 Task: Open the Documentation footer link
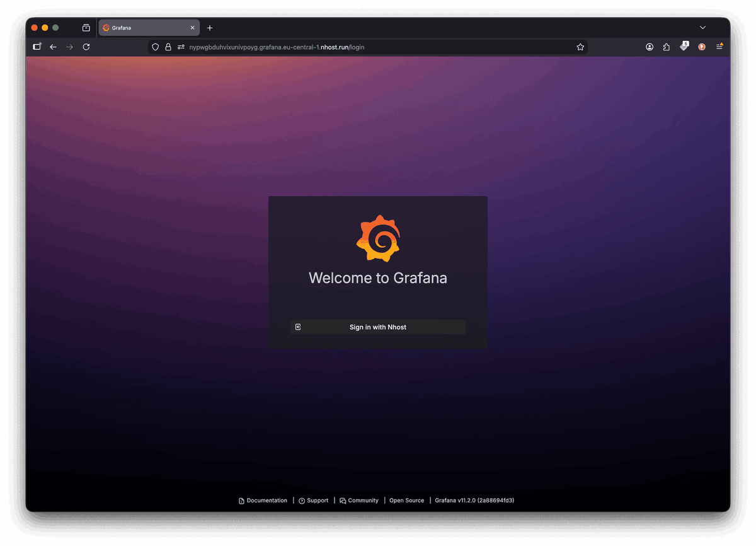click(x=263, y=501)
